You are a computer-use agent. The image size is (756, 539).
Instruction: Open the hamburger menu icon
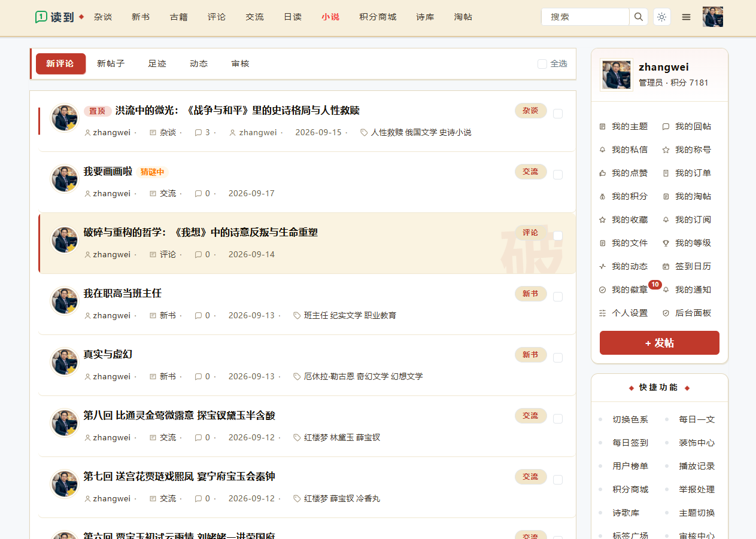pos(687,17)
